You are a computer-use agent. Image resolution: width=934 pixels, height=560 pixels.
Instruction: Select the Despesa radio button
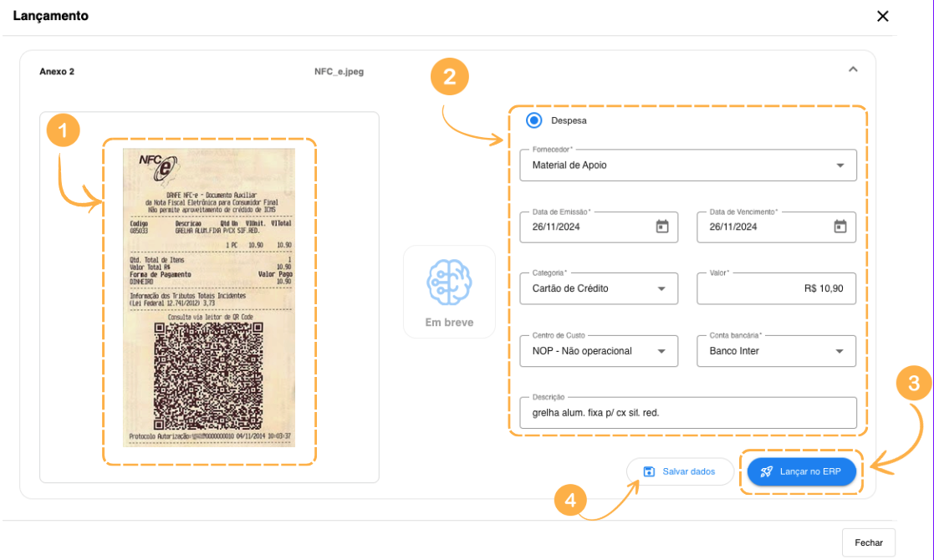pos(533,120)
